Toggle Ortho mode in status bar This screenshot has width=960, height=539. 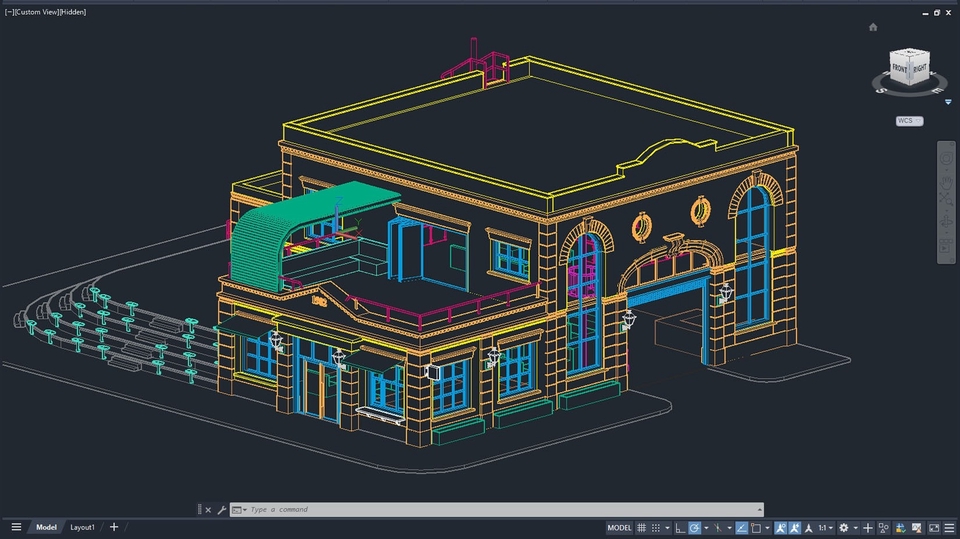tap(680, 527)
